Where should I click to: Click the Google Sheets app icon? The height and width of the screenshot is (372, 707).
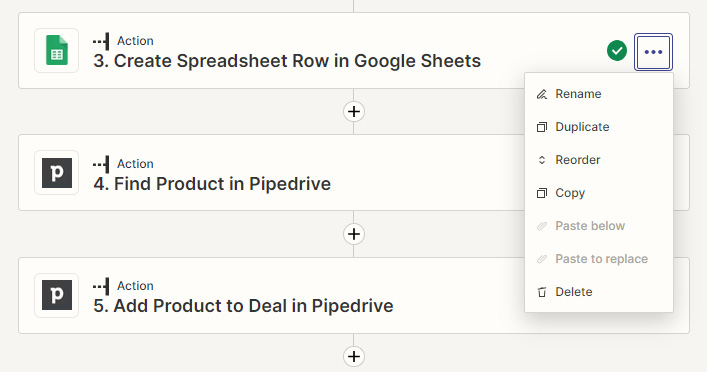click(x=57, y=51)
